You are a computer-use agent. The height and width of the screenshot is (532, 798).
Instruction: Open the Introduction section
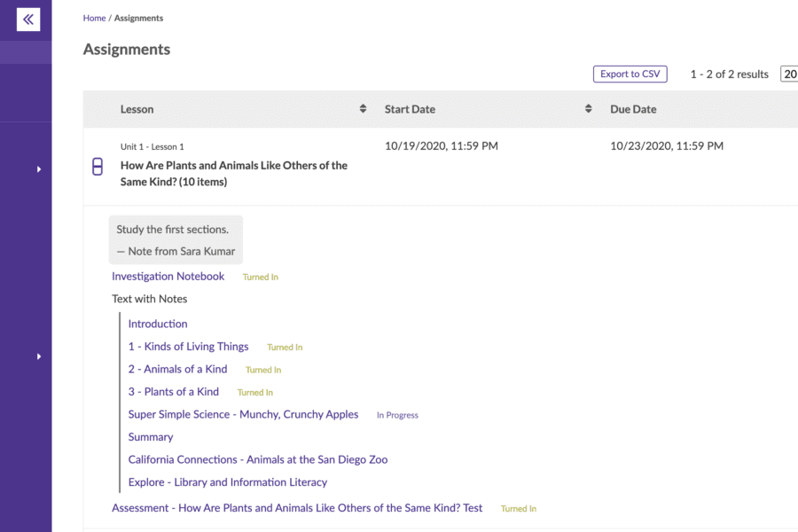click(158, 324)
